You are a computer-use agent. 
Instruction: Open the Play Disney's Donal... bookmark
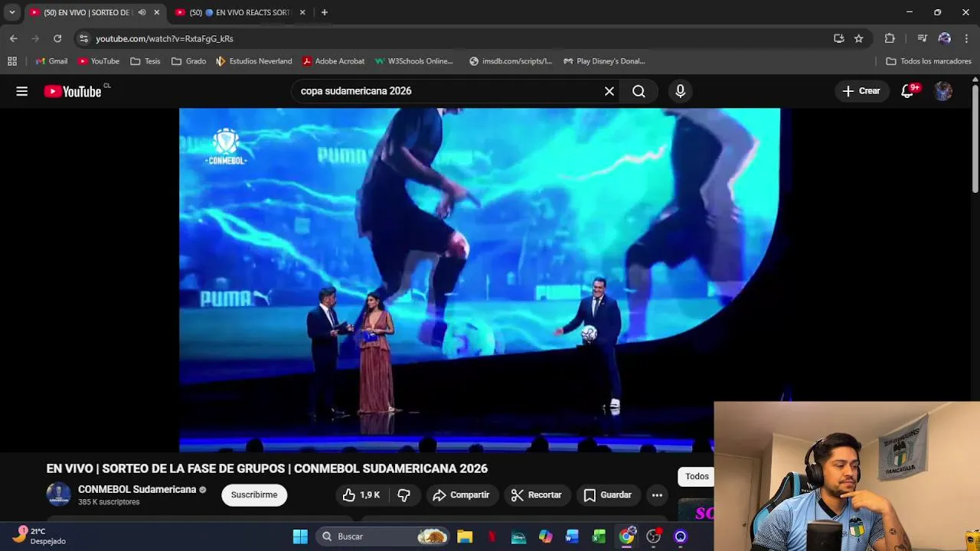click(x=605, y=61)
